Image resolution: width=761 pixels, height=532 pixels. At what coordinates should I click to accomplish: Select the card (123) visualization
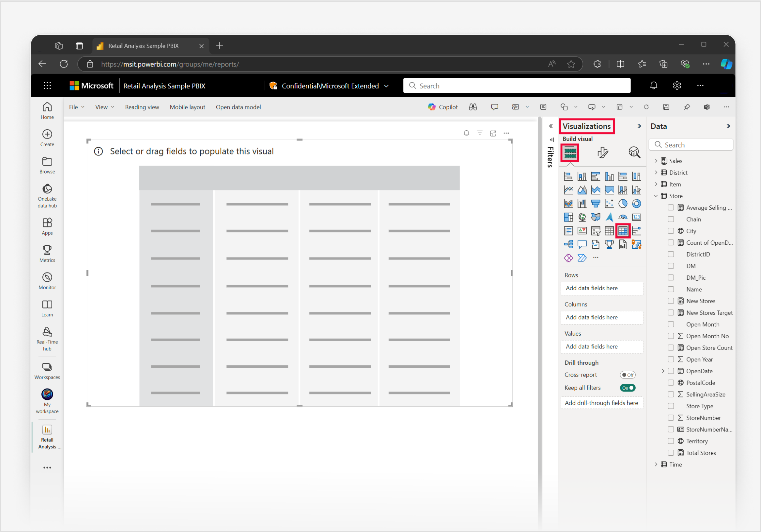tap(637, 217)
